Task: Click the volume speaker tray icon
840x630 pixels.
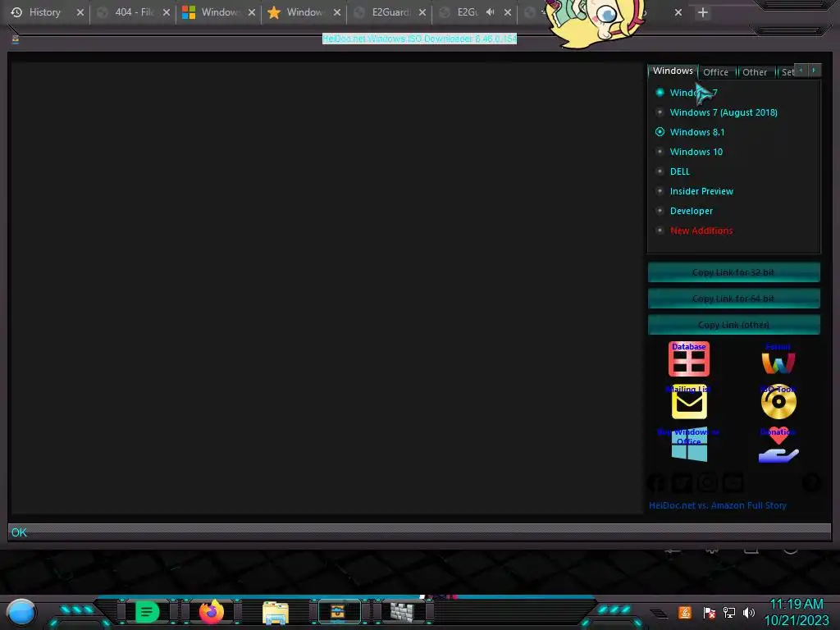Action: pos(748,612)
